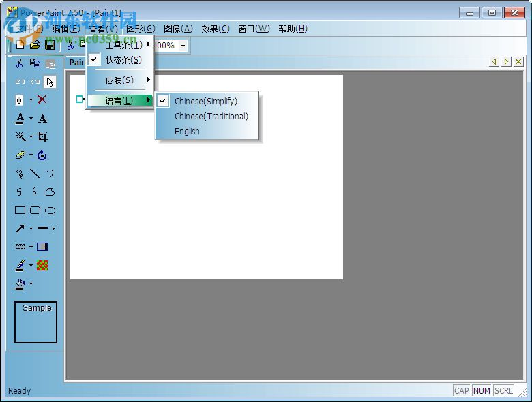
Task: Select the bold A text tool
Action: (x=42, y=119)
